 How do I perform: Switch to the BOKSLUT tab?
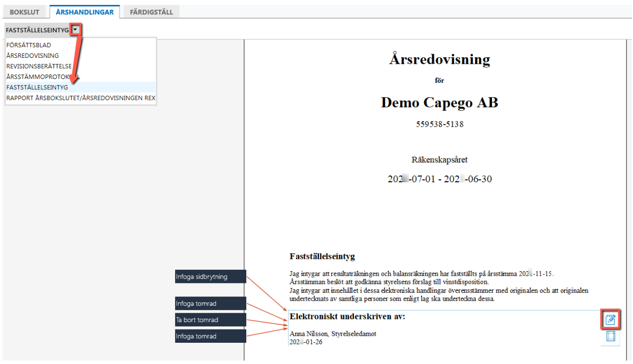click(25, 12)
